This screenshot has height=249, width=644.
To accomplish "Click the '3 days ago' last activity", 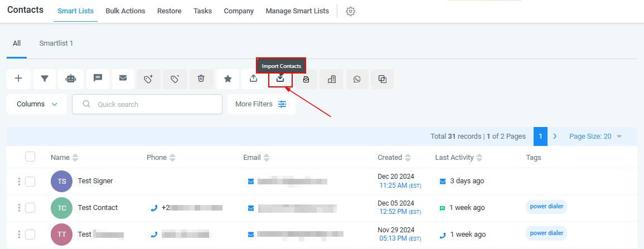I will point(467,181).
